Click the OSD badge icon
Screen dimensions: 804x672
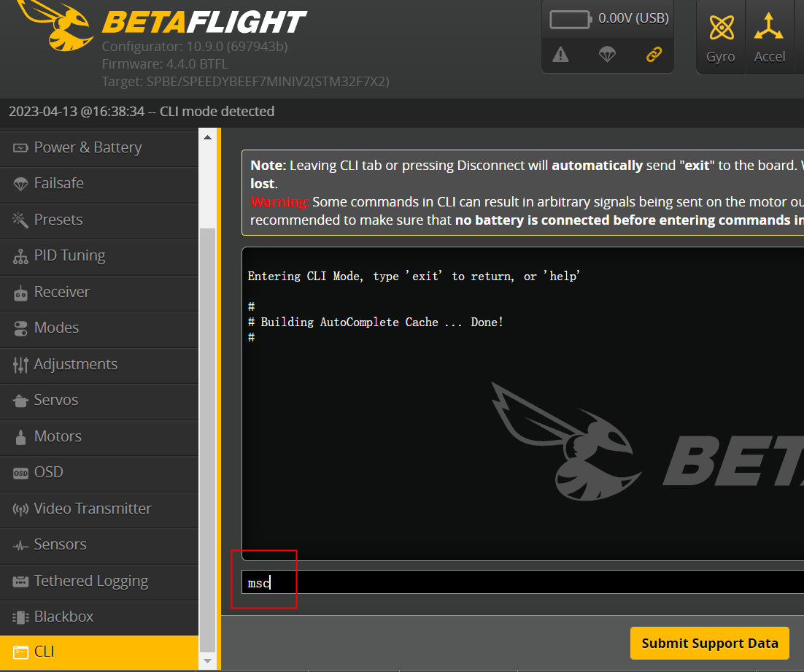coord(20,474)
